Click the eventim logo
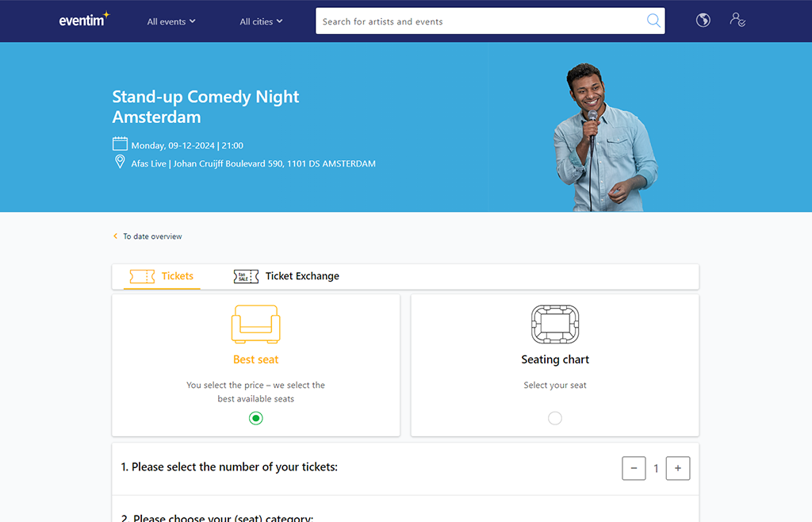The image size is (812, 522). (84, 21)
